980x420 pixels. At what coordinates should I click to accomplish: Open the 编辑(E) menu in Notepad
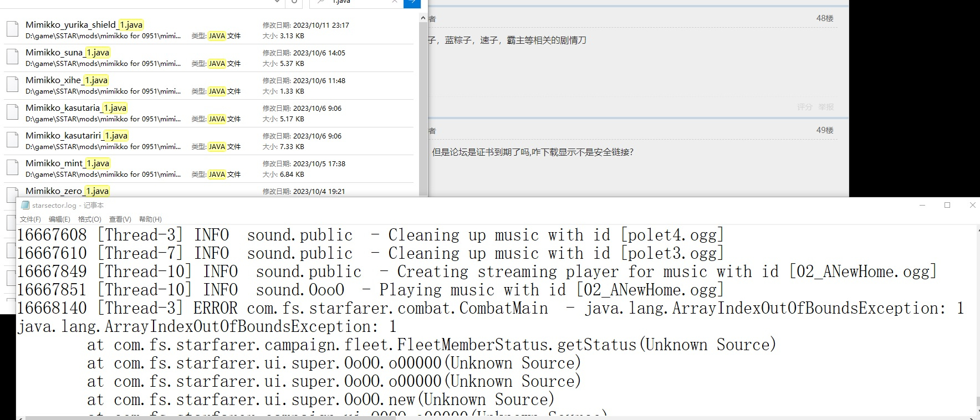pyautogui.click(x=59, y=219)
